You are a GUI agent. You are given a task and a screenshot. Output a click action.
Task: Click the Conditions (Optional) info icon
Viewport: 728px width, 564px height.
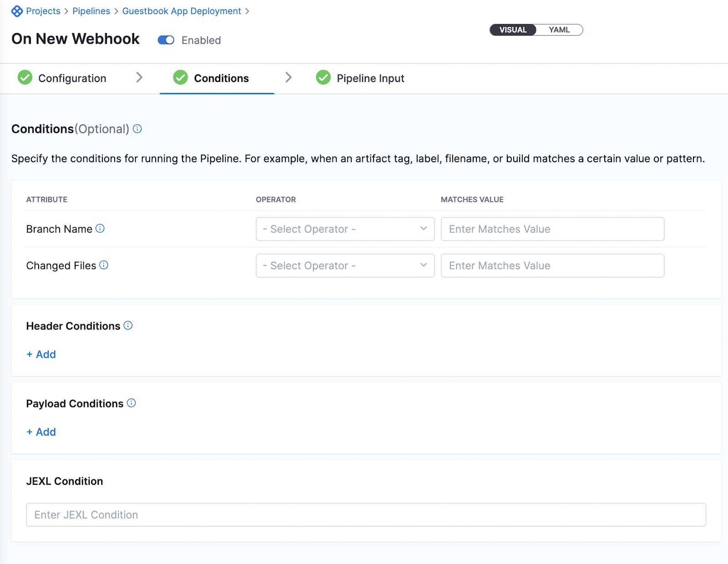[137, 129]
